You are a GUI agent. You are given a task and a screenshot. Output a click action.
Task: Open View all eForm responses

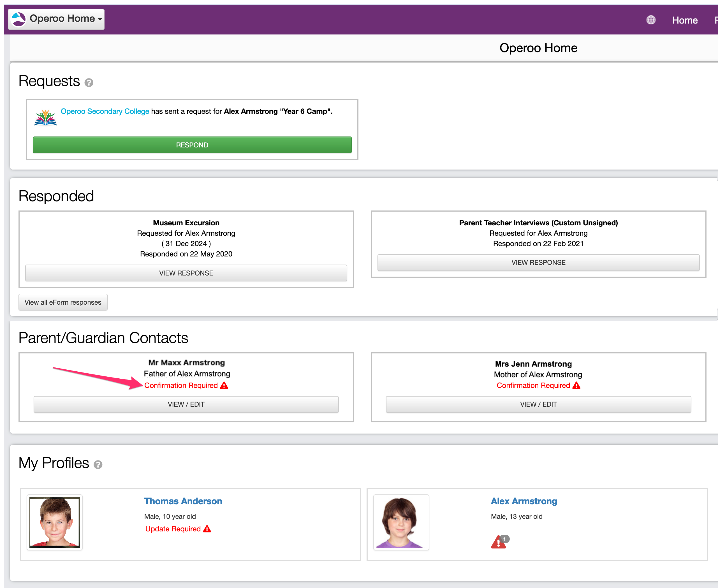click(x=63, y=302)
